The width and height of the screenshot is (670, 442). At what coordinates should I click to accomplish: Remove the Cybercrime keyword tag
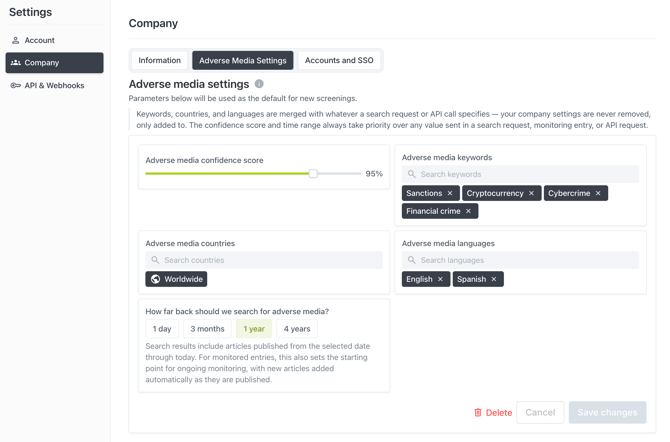(x=598, y=193)
